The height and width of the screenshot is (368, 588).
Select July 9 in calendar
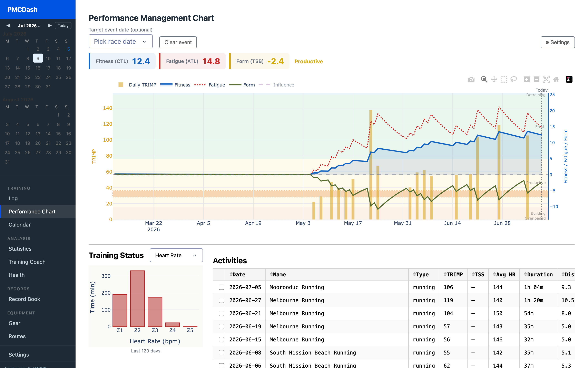coord(38,58)
